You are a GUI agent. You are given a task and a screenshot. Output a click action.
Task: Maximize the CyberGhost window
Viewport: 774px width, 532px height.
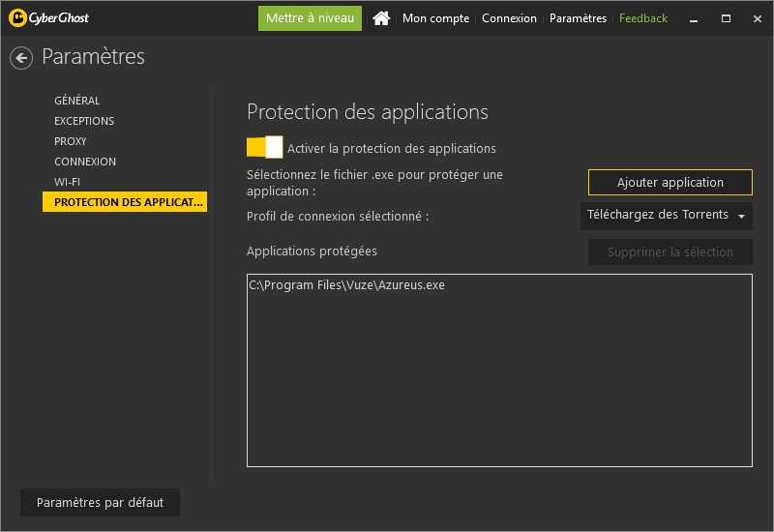[726, 18]
